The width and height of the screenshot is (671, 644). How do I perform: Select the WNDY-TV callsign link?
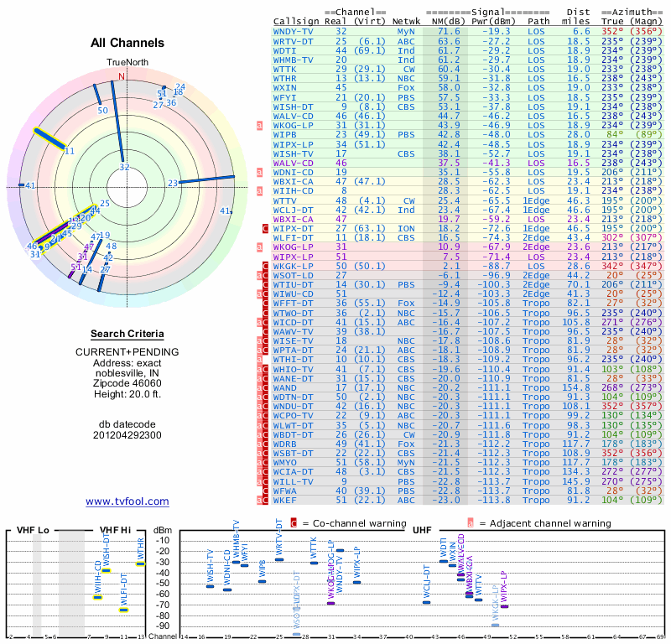293,32
